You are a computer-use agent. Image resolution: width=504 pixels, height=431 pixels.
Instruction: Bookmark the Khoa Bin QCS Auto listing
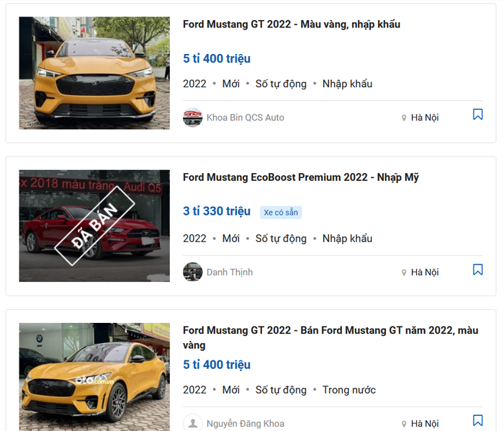[x=477, y=115]
